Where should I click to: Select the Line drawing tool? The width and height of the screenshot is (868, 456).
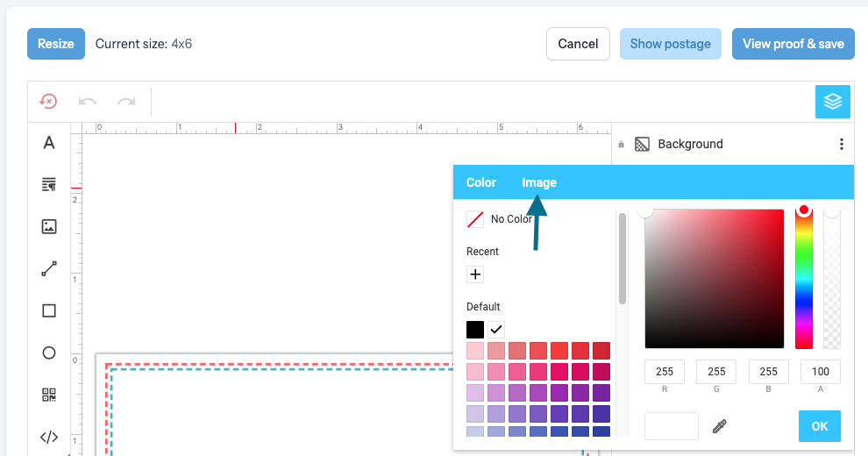tap(49, 269)
